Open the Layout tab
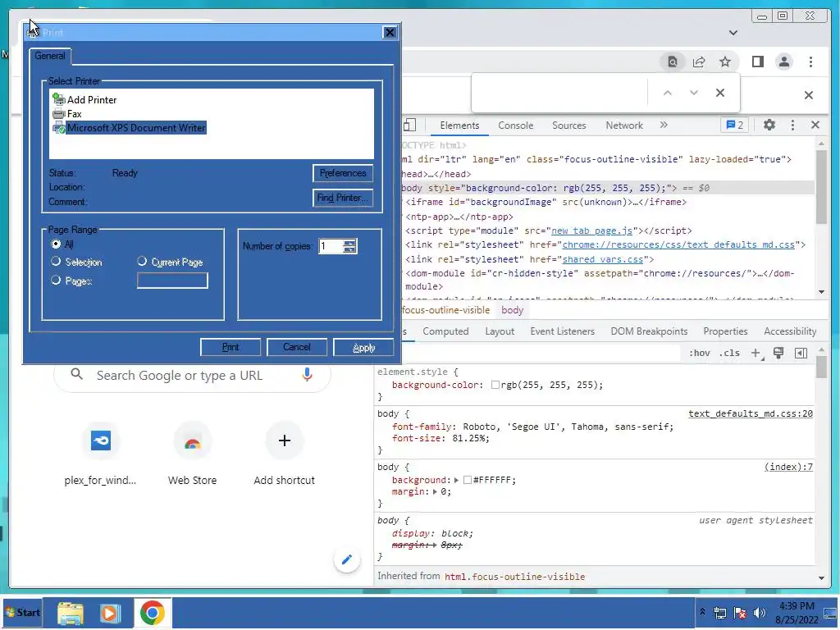Screen dimensions: 840x630 [500, 331]
